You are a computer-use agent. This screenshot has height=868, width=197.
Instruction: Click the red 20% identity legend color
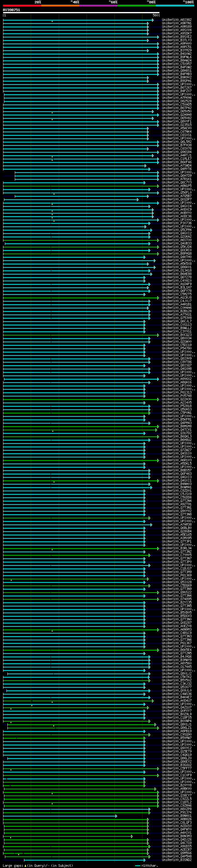pyautogui.click(x=22, y=6)
